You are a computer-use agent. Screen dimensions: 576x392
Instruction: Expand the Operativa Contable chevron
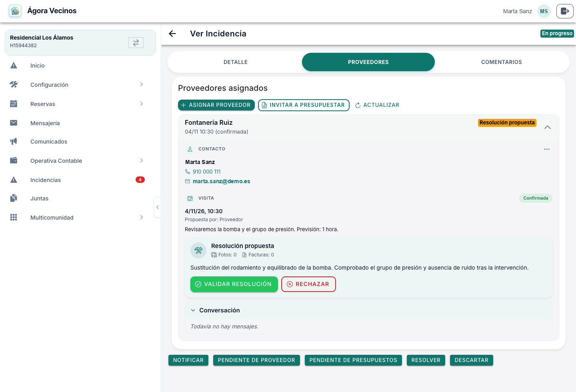click(x=142, y=160)
